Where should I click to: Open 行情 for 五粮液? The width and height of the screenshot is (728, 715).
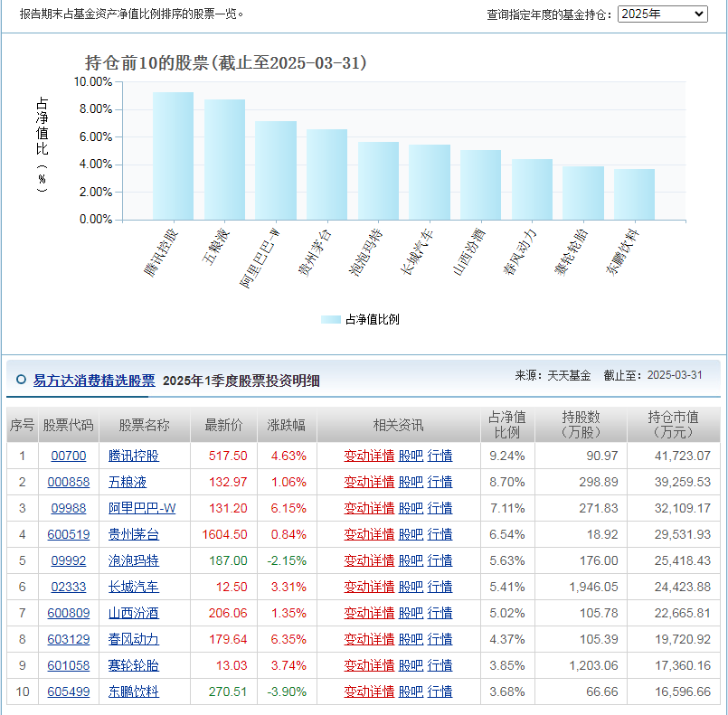[440, 482]
